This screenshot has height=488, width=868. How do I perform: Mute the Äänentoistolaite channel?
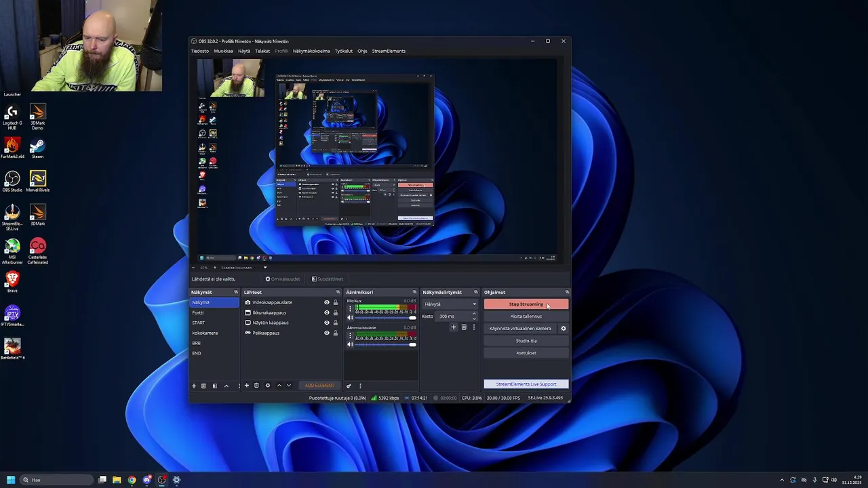(350, 344)
